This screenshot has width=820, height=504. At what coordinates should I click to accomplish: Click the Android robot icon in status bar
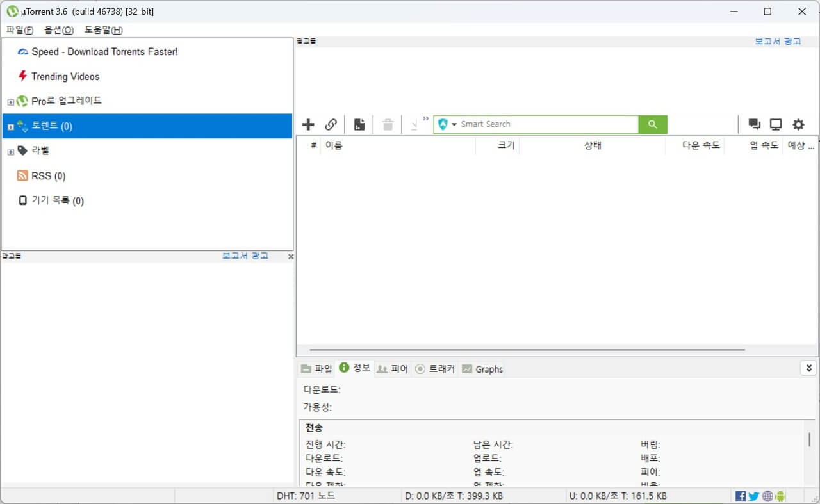tap(780, 496)
